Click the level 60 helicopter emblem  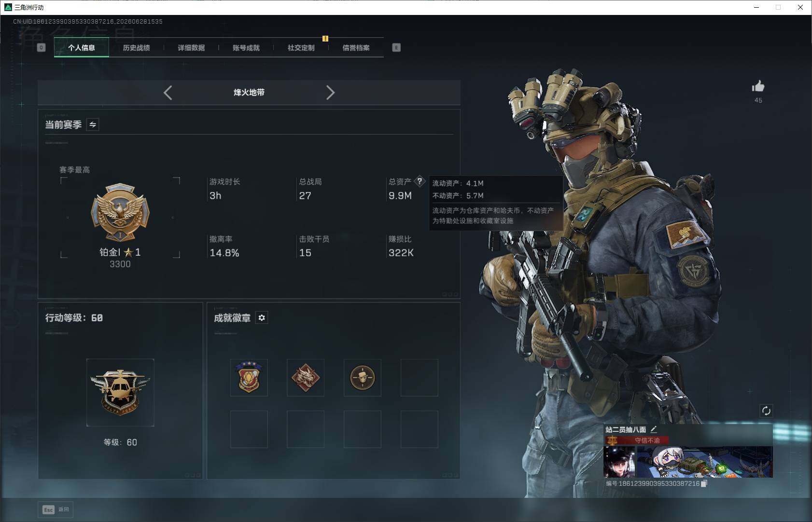120,393
